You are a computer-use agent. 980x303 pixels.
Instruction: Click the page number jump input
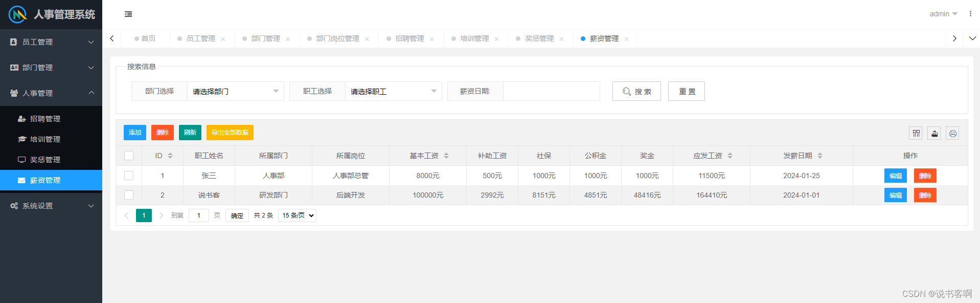(x=199, y=215)
